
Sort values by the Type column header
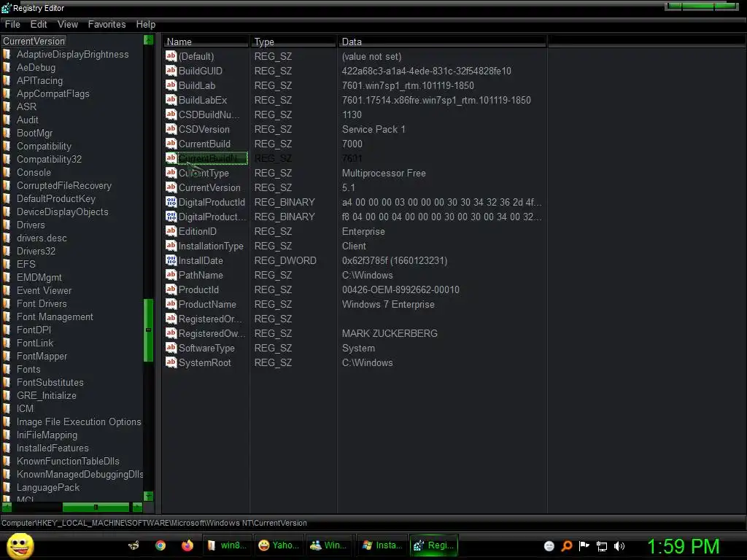pyautogui.click(x=293, y=42)
